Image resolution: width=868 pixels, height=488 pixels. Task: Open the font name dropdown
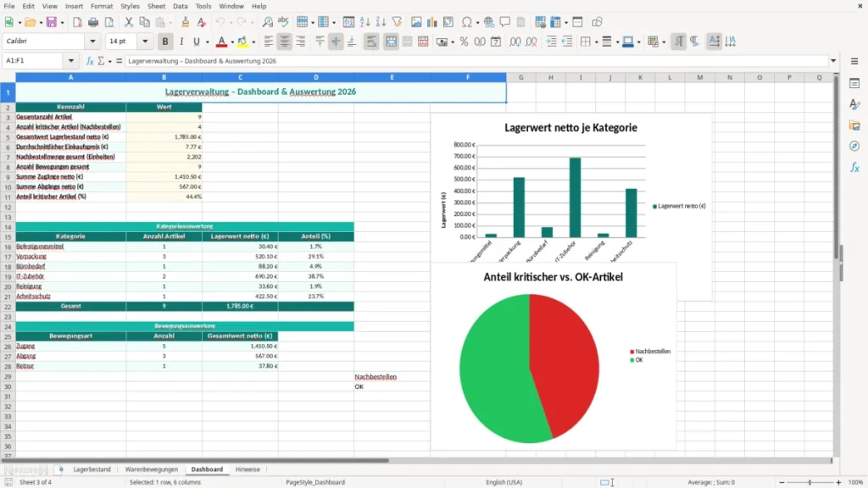(92, 41)
